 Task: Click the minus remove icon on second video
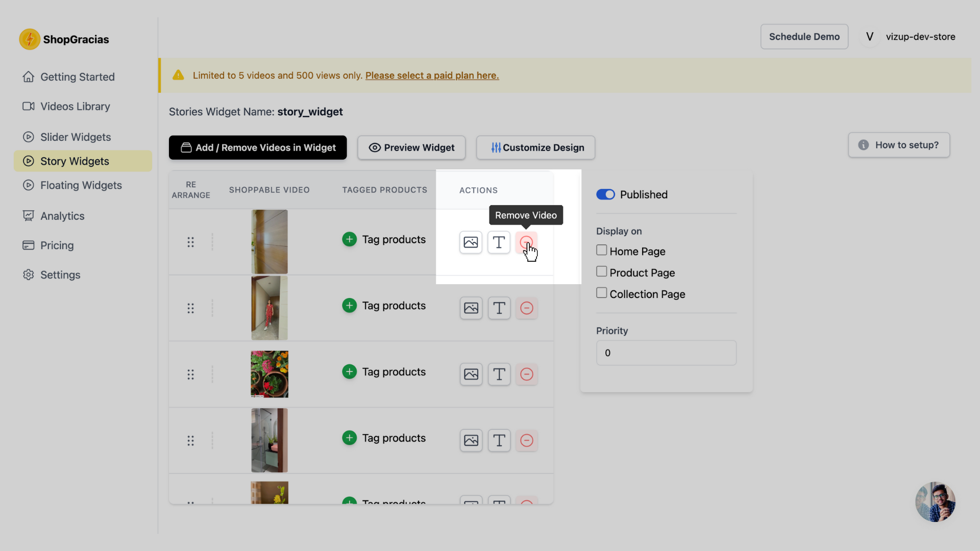pos(527,308)
